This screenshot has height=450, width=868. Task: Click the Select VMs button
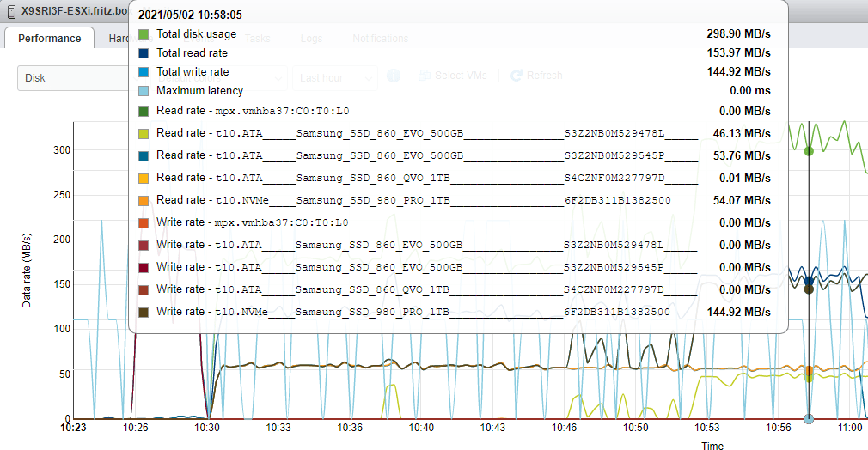[453, 76]
